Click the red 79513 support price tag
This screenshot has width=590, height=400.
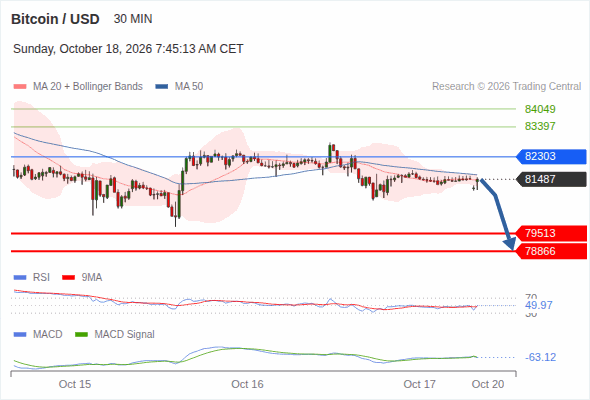coord(551,233)
